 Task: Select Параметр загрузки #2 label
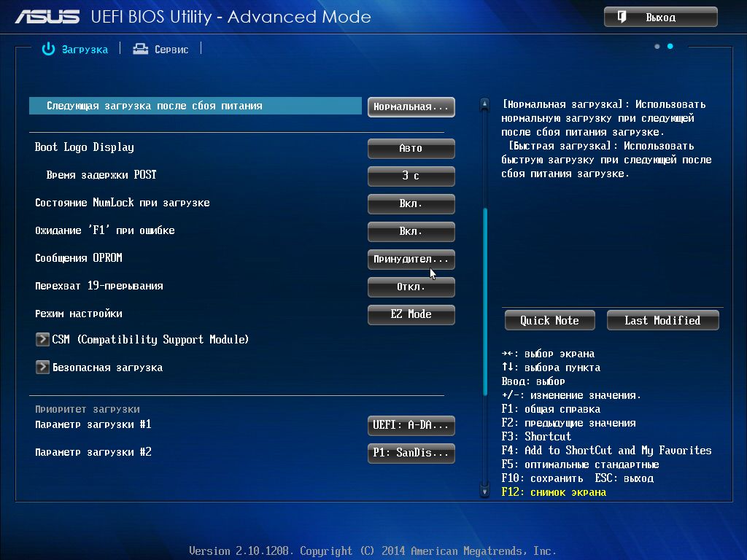coord(93,452)
